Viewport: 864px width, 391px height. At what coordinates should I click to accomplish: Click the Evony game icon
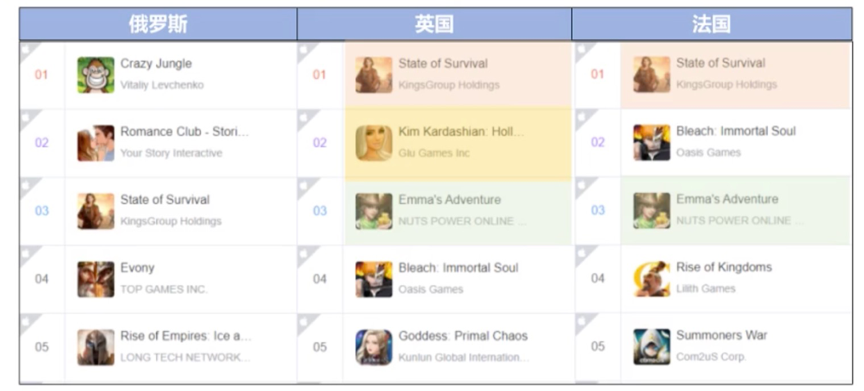click(x=96, y=279)
